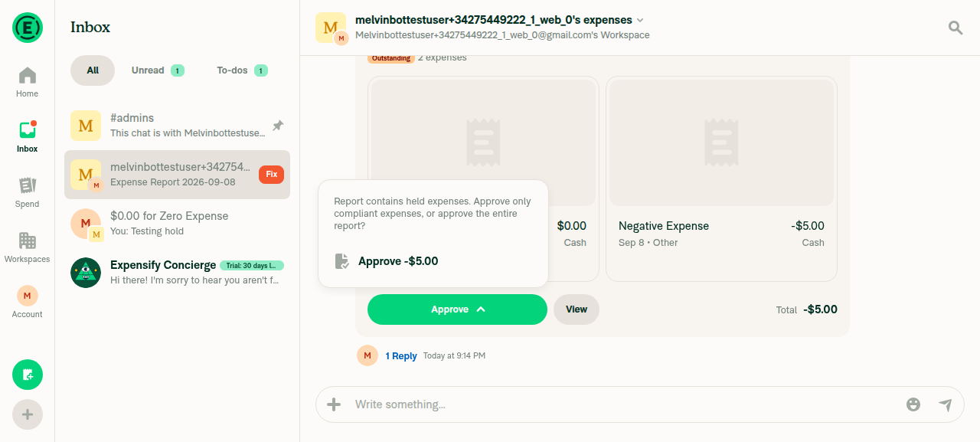Toggle the Approve dropdown arrow button
Image resolution: width=980 pixels, height=442 pixels.
pyautogui.click(x=481, y=309)
